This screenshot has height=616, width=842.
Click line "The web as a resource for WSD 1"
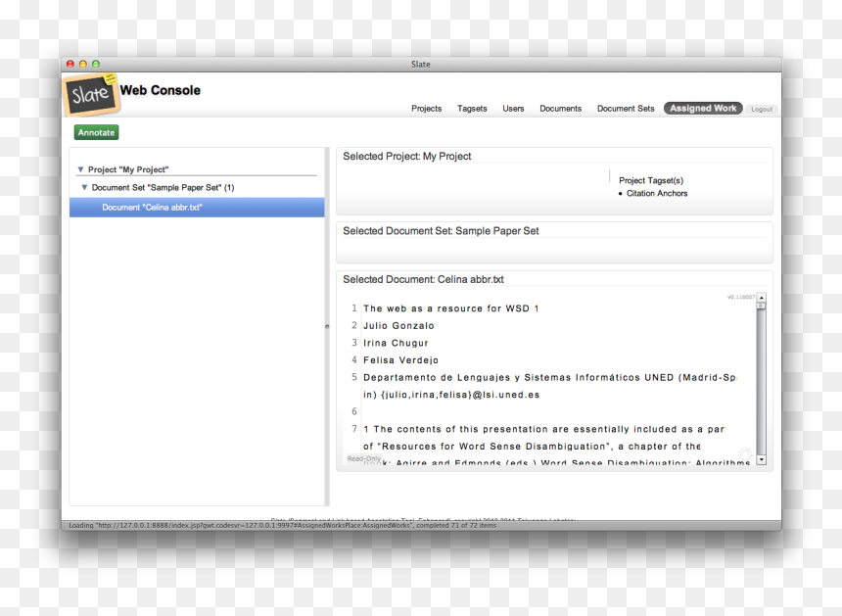coord(451,308)
